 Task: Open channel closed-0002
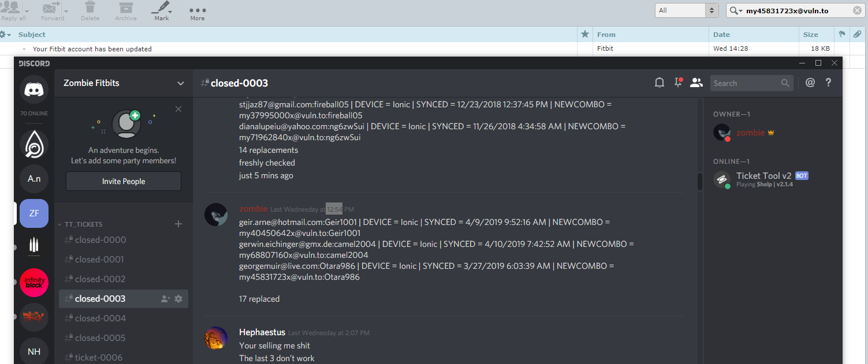coord(123,279)
